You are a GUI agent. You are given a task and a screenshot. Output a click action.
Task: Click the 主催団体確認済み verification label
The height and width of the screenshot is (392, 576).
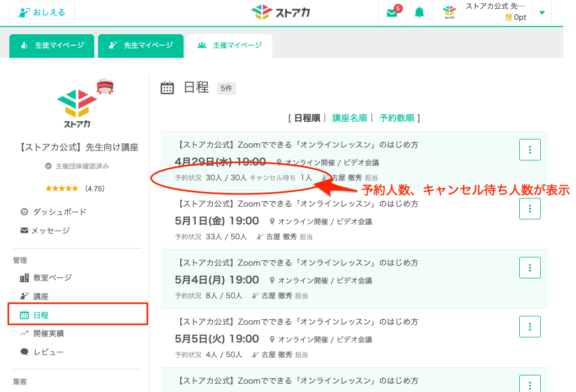coord(78,166)
